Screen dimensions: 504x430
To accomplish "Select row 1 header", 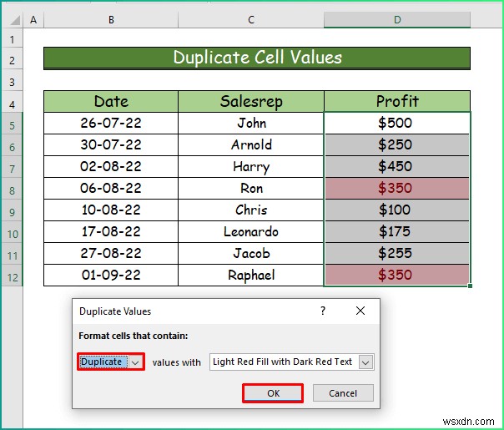I will pos(12,39).
